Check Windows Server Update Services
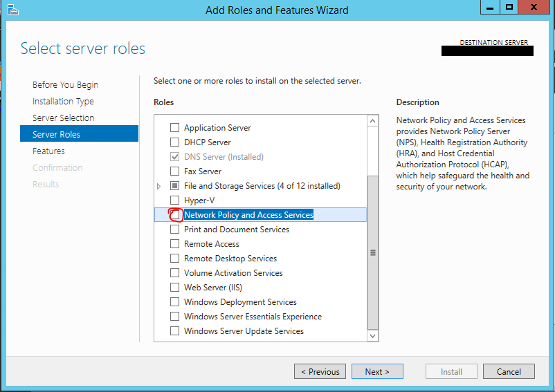This screenshot has height=392, width=555. pyautogui.click(x=175, y=331)
